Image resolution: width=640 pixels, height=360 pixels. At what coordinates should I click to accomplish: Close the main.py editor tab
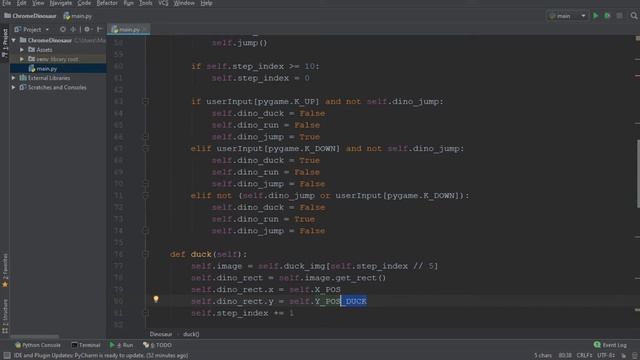(144, 29)
